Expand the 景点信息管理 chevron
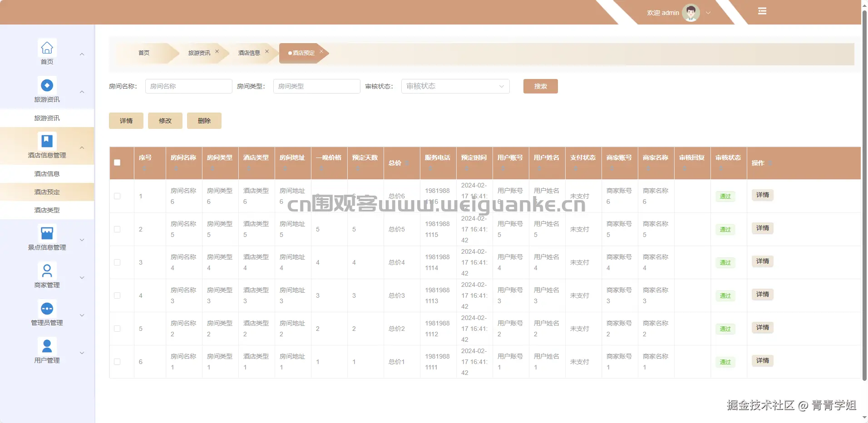 (x=82, y=240)
